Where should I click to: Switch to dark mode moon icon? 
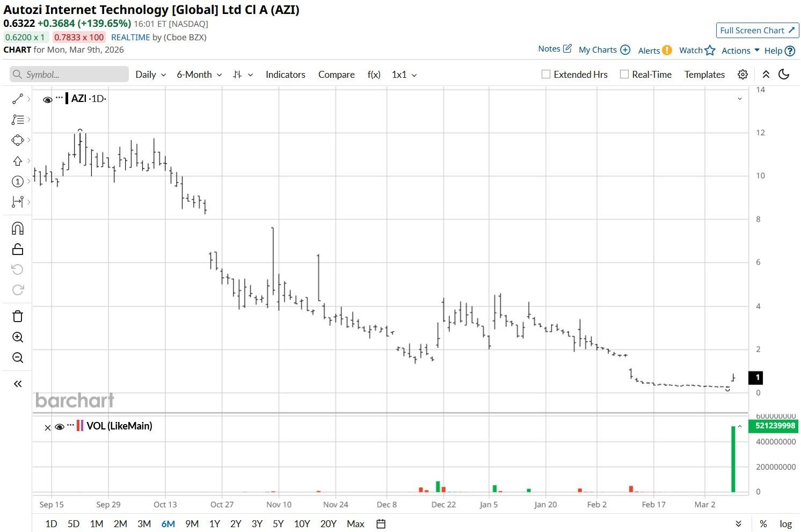[784, 75]
